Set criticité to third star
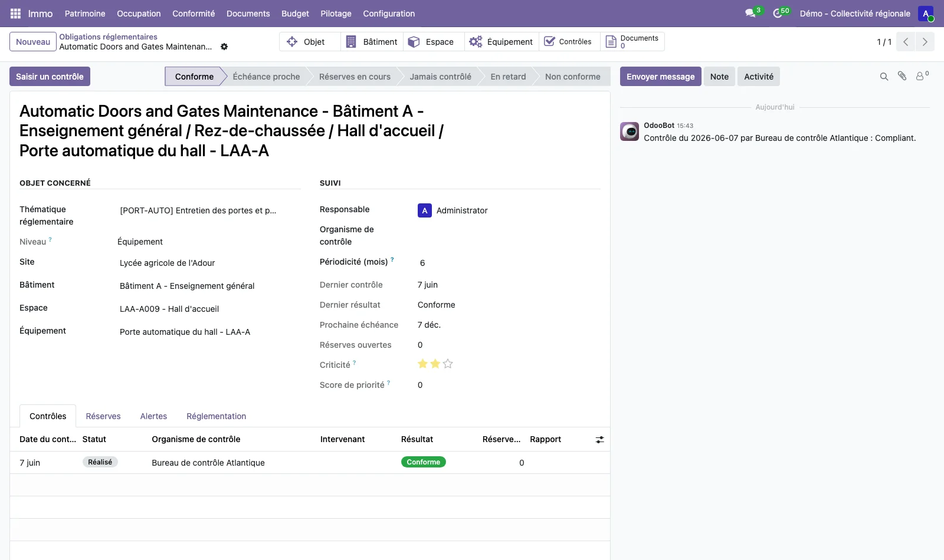Image resolution: width=944 pixels, height=560 pixels. [x=448, y=364]
